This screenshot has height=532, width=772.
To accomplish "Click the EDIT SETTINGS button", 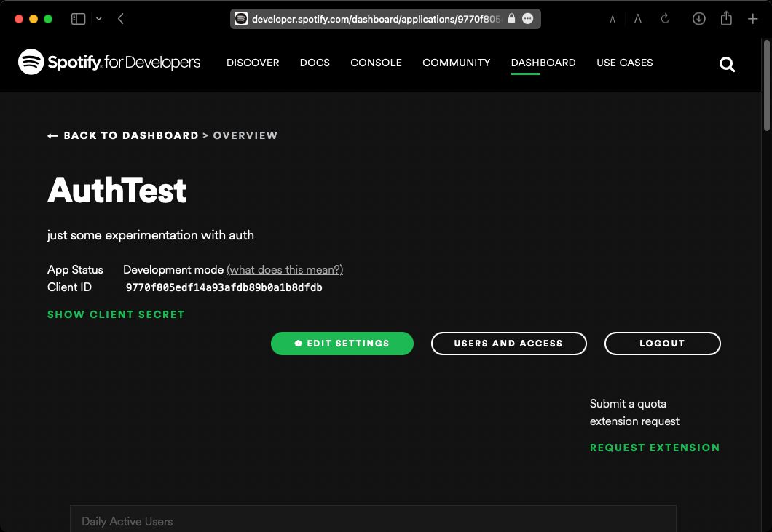I will (342, 343).
